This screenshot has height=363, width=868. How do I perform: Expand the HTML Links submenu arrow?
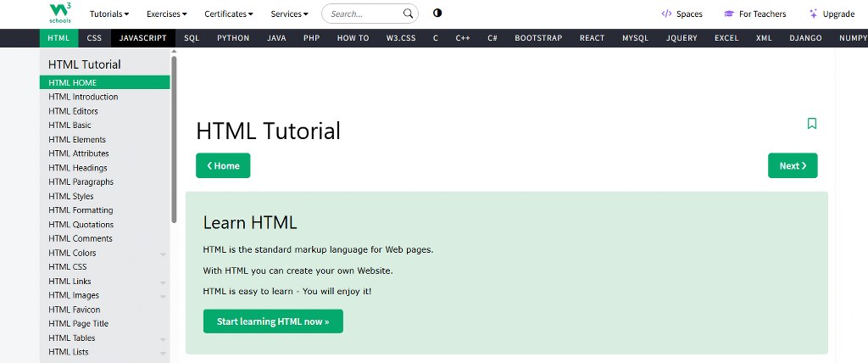163,282
